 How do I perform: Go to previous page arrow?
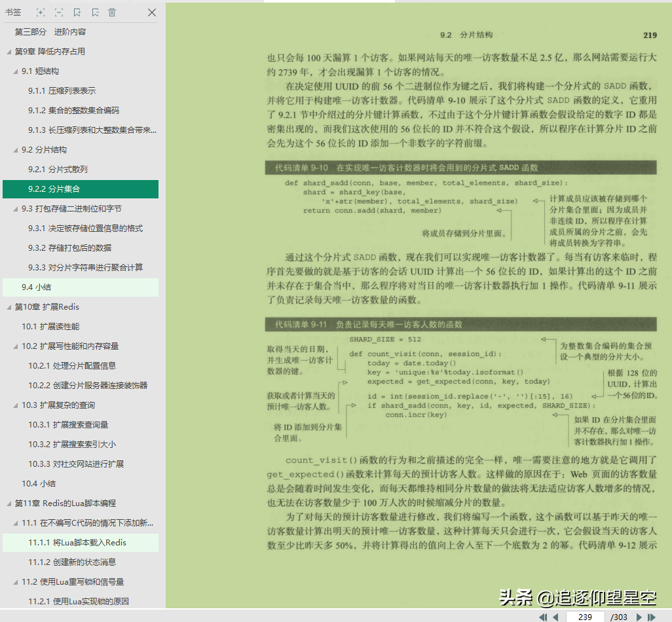[x=555, y=617]
